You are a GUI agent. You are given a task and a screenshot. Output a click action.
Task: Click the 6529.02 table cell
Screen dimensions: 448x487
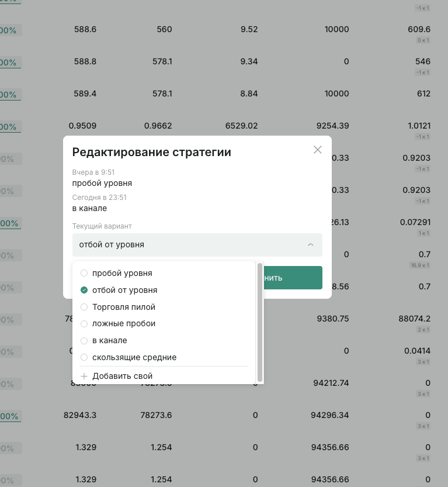241,126
